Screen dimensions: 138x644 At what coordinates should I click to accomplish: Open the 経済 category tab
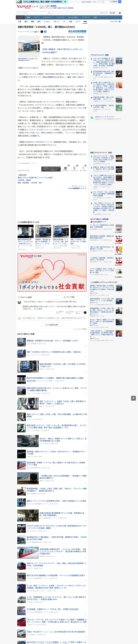pos(39,21)
